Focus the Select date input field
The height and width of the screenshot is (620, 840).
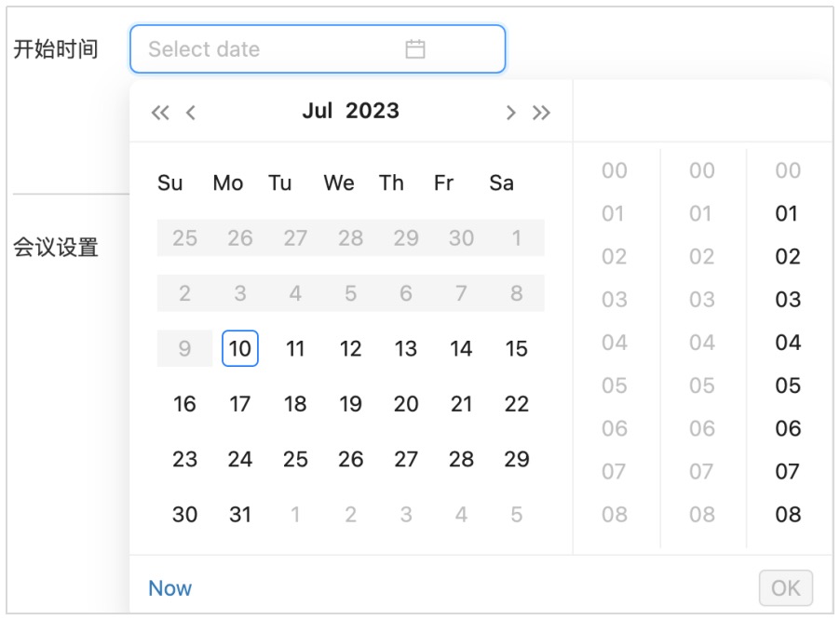[318, 49]
